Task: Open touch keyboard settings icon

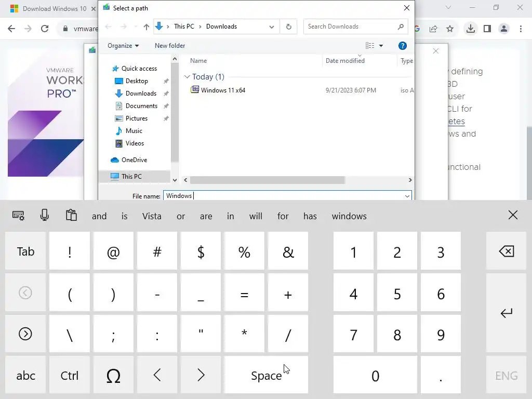Action: click(18, 216)
